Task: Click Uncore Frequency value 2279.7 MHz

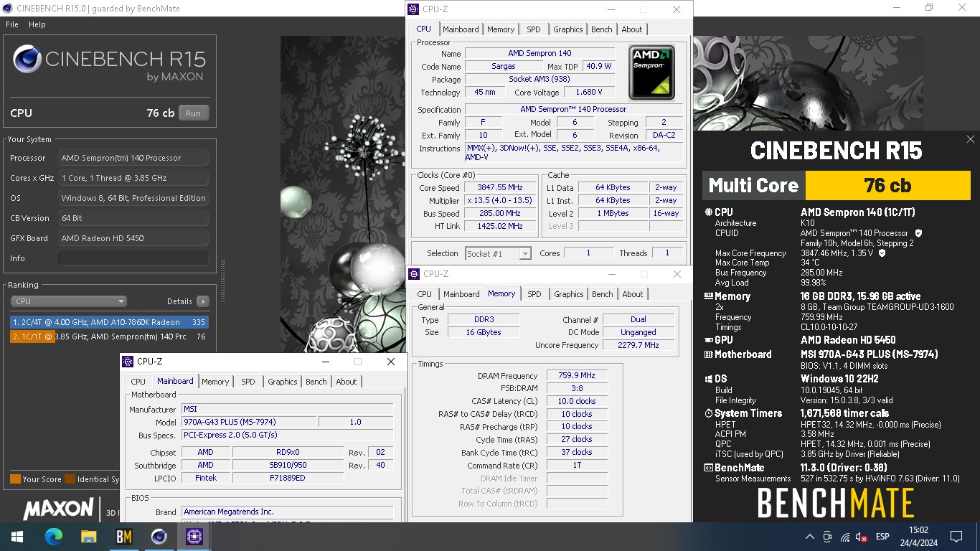Action: pyautogui.click(x=638, y=345)
